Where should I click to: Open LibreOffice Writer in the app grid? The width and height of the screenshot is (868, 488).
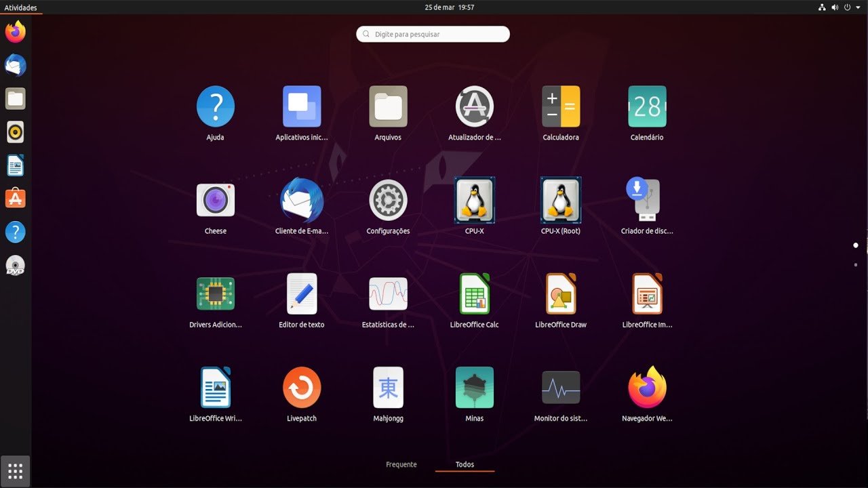point(216,387)
